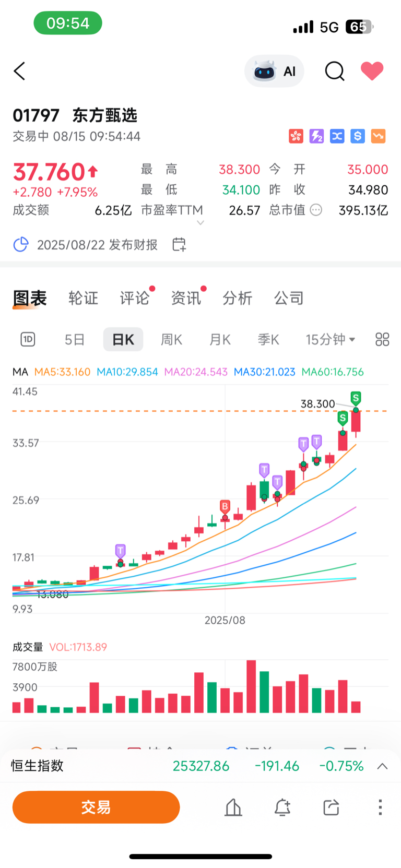Image resolution: width=401 pixels, height=868 pixels.
Task: Tap the orange trend chart badge
Action: [x=379, y=136]
